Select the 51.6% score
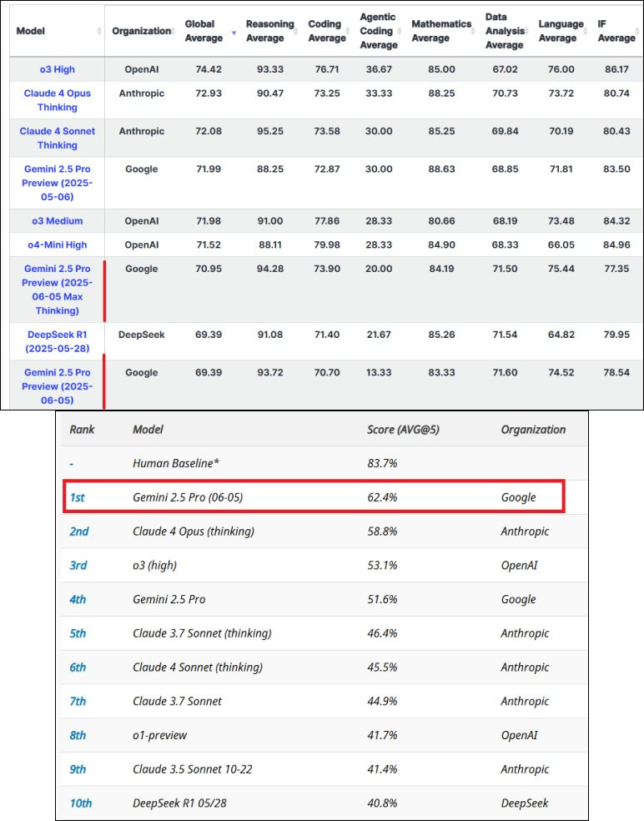 [382, 600]
